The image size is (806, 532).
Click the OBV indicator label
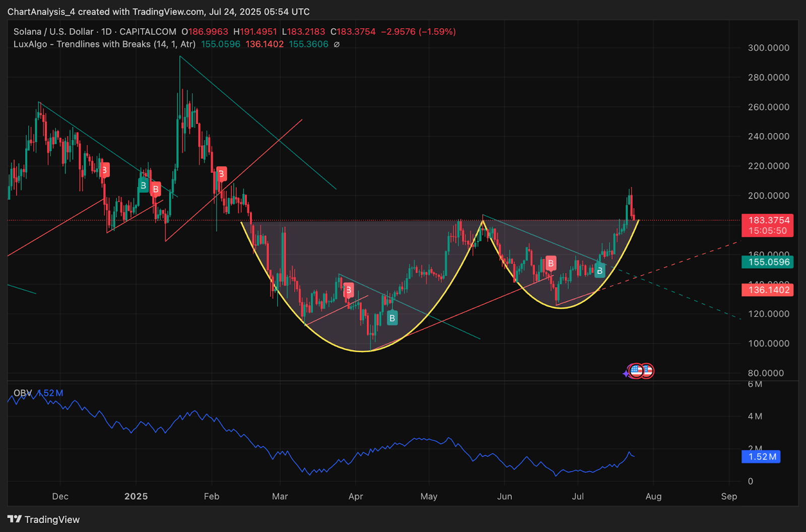coord(22,393)
